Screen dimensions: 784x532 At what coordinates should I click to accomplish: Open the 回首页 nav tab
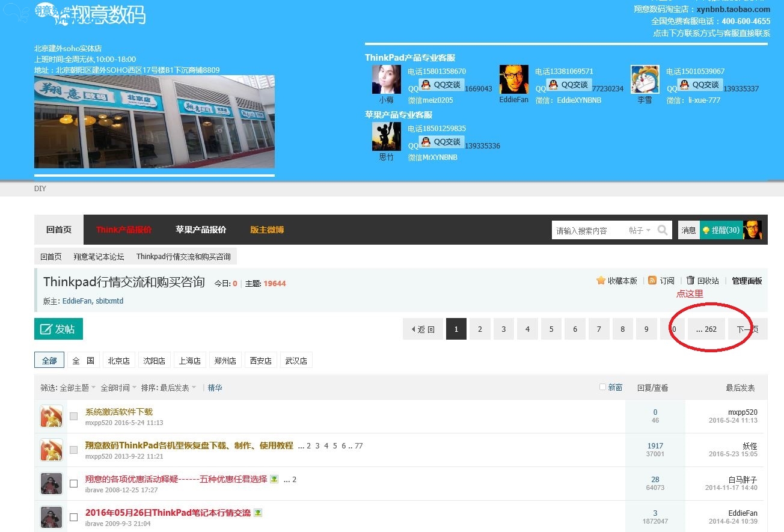pos(59,230)
